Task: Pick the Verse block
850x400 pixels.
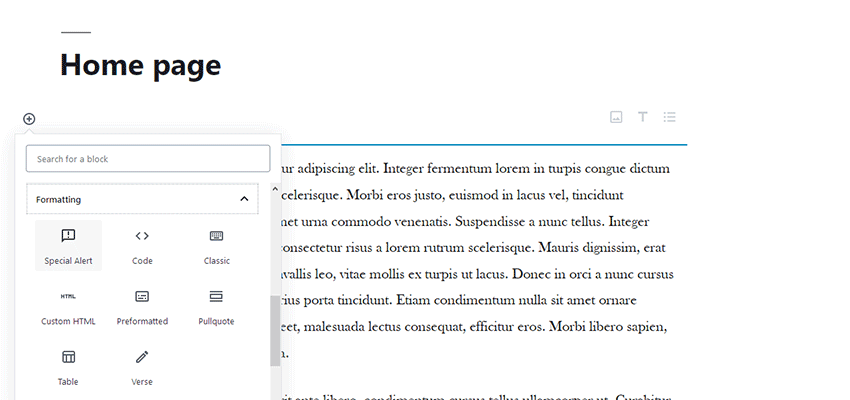Action: [142, 366]
